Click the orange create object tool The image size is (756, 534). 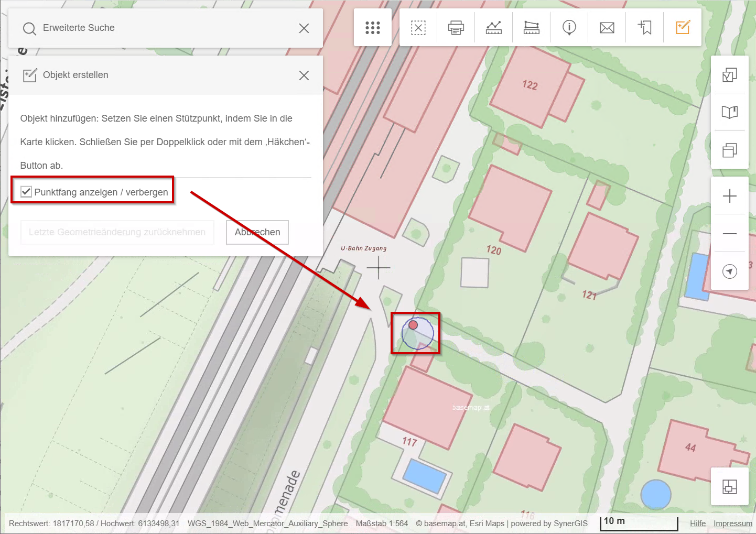click(683, 28)
